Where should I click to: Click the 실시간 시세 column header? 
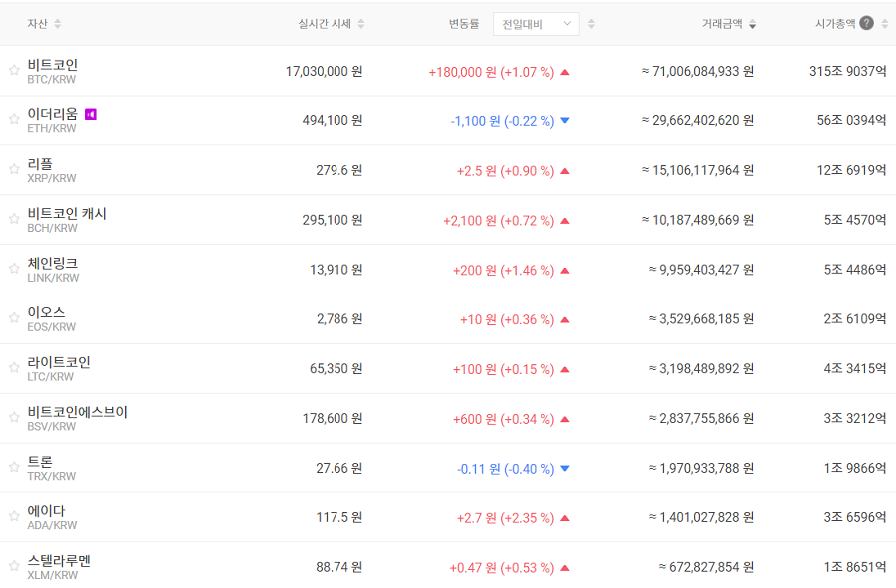(325, 24)
